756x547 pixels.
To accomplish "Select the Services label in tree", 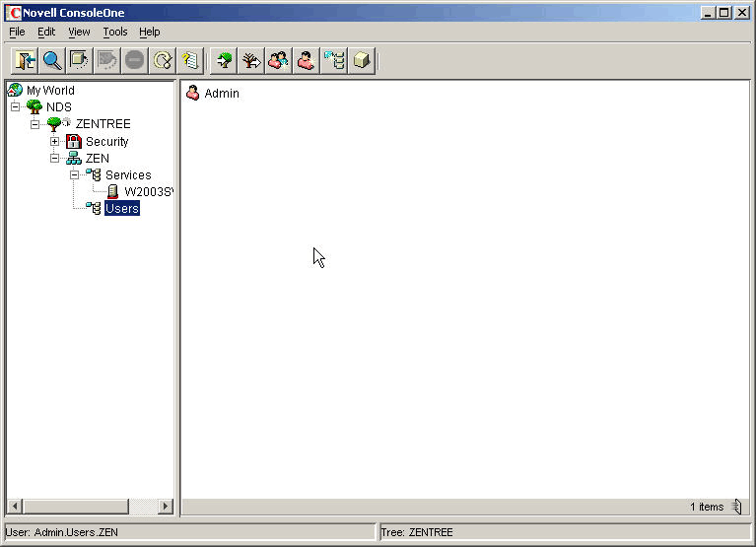I will (128, 175).
